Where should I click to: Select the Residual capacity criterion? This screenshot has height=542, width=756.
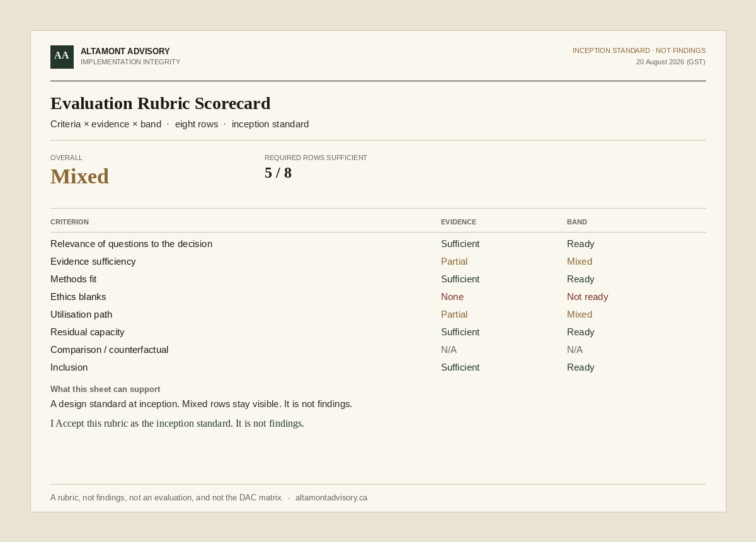88,332
